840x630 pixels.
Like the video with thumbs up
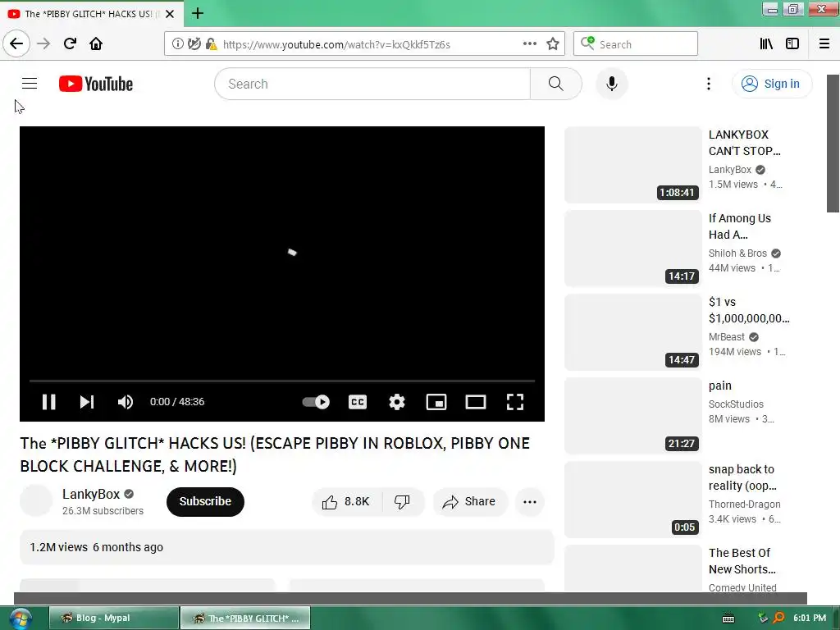pyautogui.click(x=347, y=501)
